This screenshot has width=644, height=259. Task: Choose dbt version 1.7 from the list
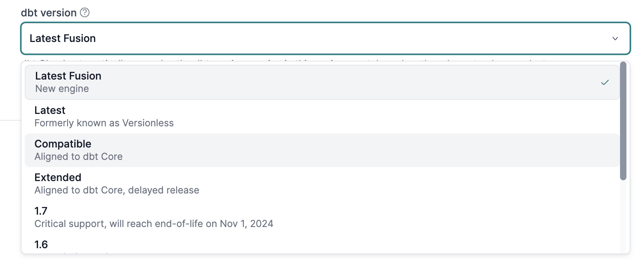pos(41,211)
